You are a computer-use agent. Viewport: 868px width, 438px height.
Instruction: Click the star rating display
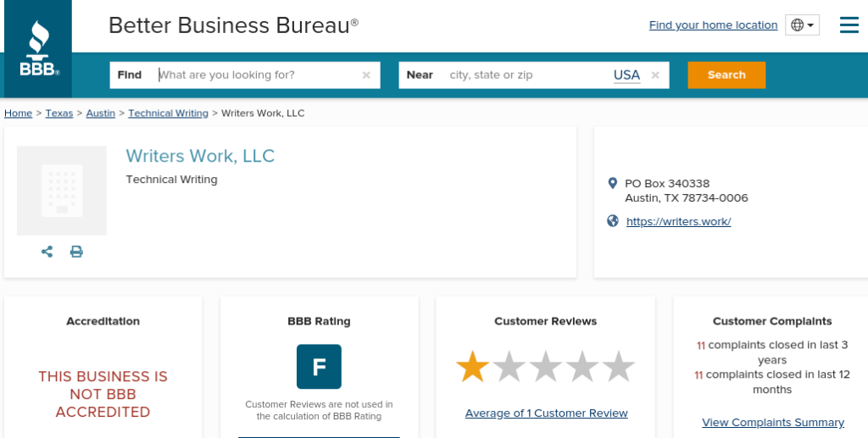(x=545, y=367)
